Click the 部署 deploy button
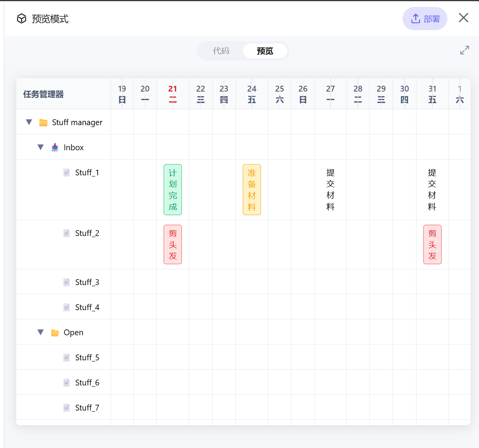This screenshot has width=479, height=448. pyautogui.click(x=425, y=19)
